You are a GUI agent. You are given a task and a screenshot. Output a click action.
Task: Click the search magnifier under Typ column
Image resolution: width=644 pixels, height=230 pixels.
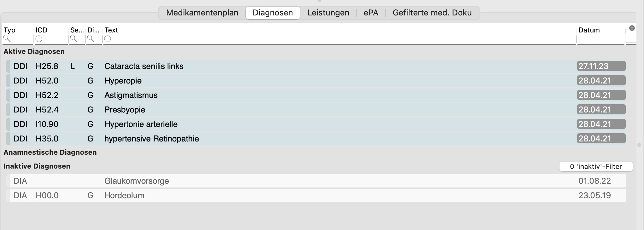click(x=7, y=39)
